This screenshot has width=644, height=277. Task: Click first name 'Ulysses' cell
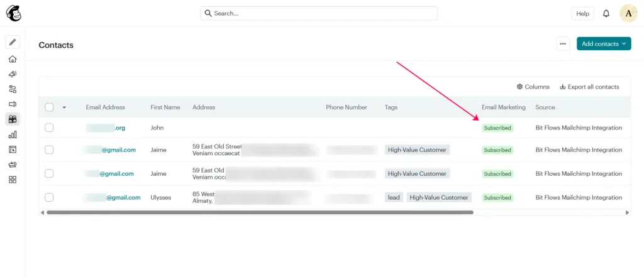161,197
